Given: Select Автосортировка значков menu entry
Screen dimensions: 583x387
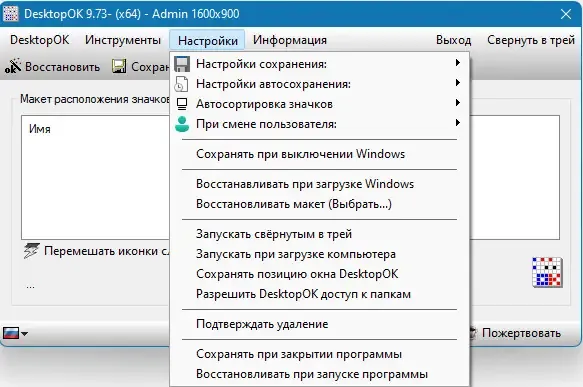Looking at the screenshot, I should point(320,104).
